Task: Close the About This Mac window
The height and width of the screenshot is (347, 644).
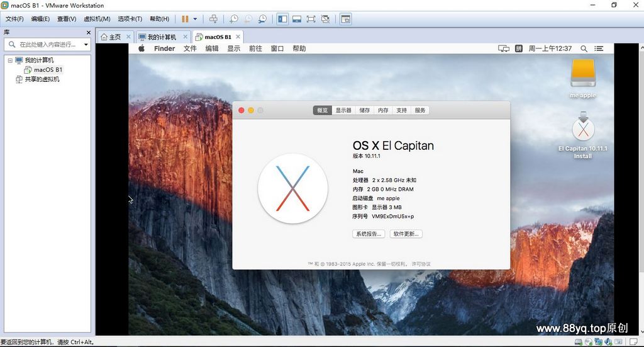Action: point(241,110)
